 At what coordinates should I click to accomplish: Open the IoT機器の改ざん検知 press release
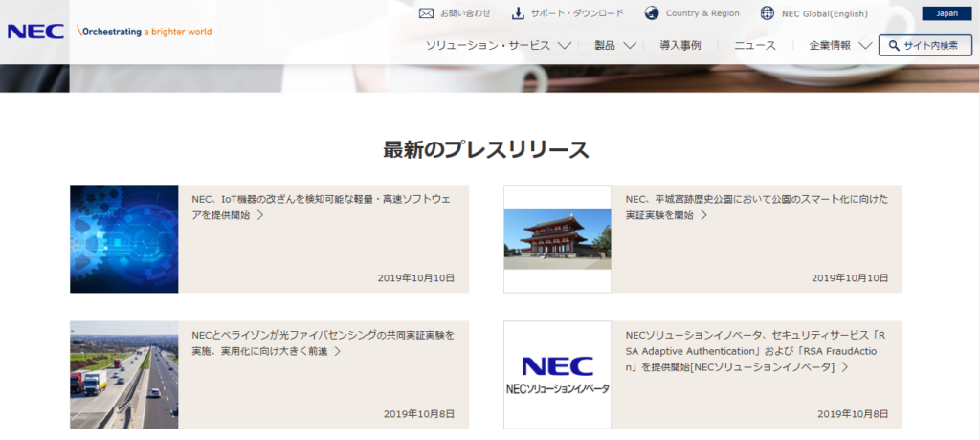(x=321, y=208)
